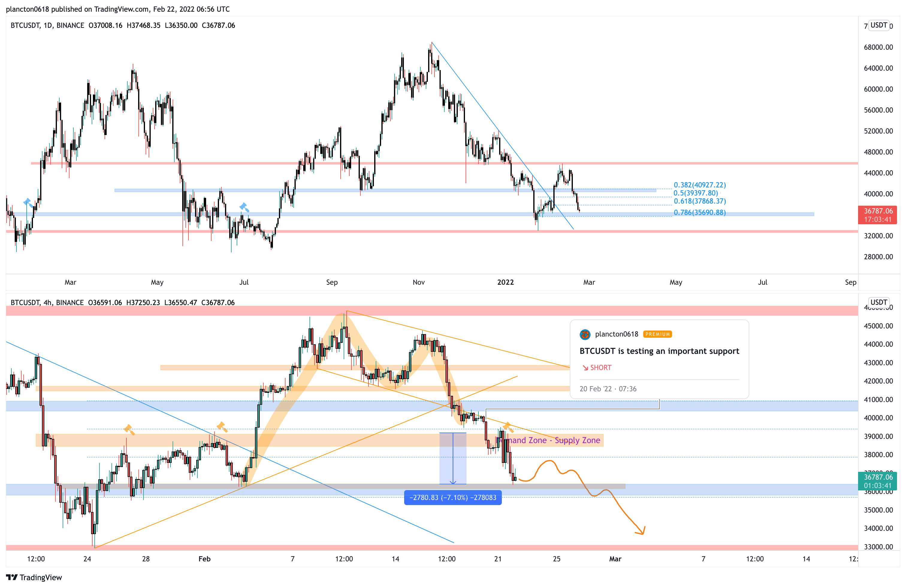Click the 68000.00 price on the daily axis
The height and width of the screenshot is (588, 906).
click(878, 47)
